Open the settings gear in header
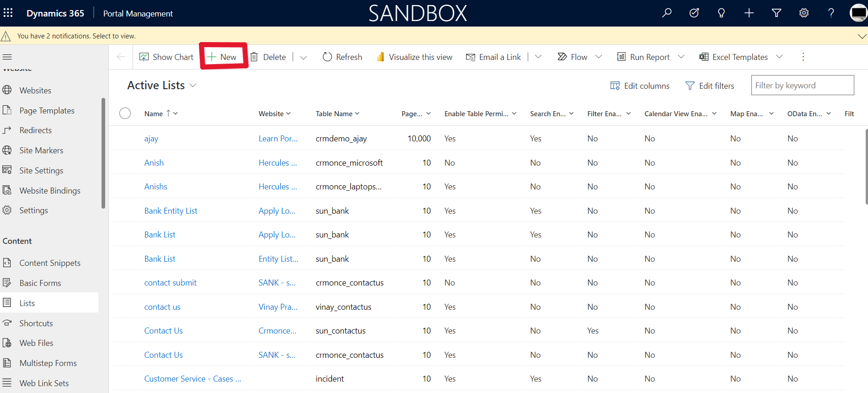Image resolution: width=868 pixels, height=393 pixels. coord(804,13)
